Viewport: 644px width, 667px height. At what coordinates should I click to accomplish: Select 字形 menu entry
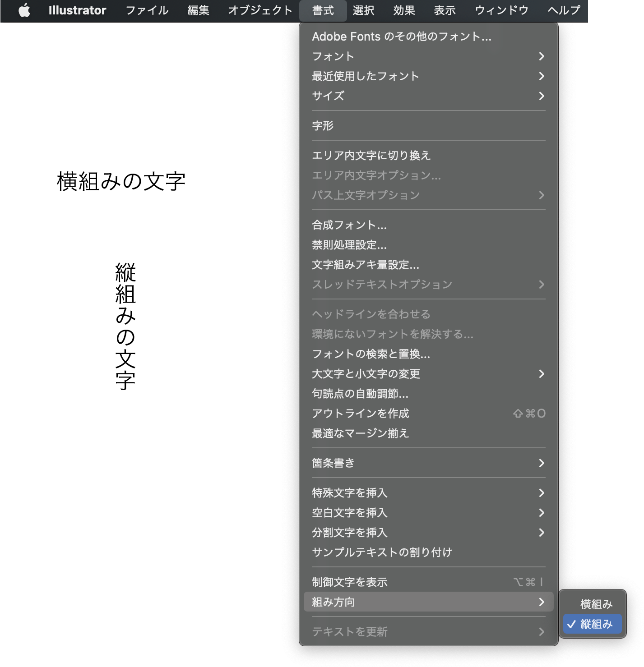(x=323, y=126)
